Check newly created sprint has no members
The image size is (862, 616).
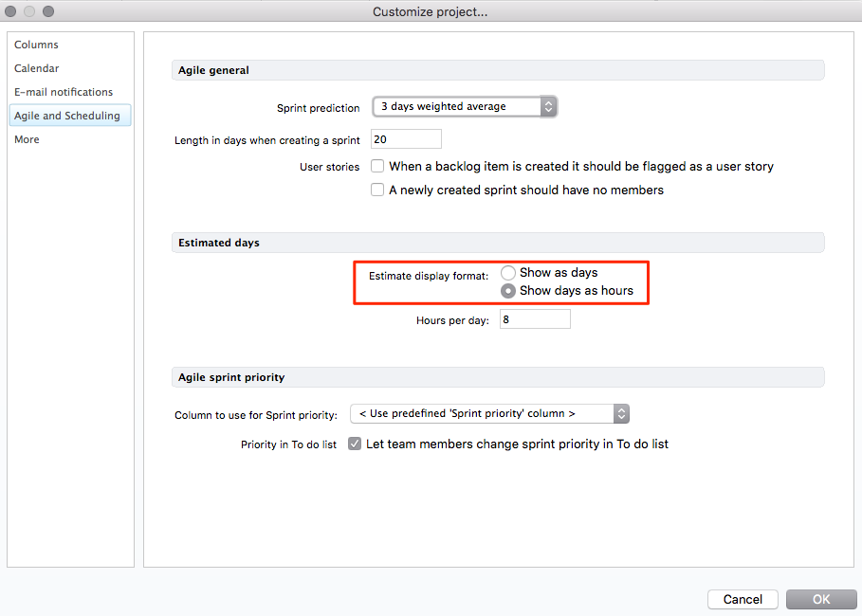pos(377,190)
